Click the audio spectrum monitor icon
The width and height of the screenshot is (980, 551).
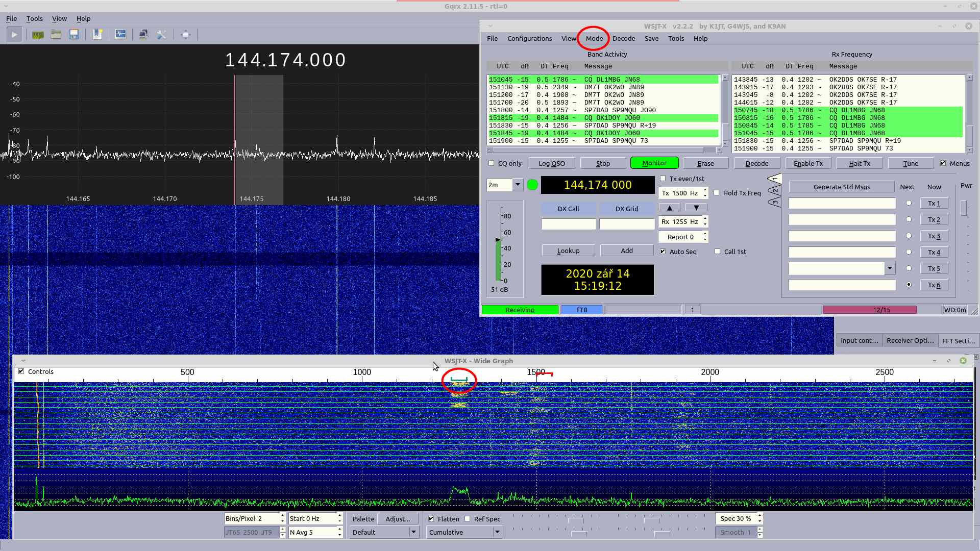(120, 35)
